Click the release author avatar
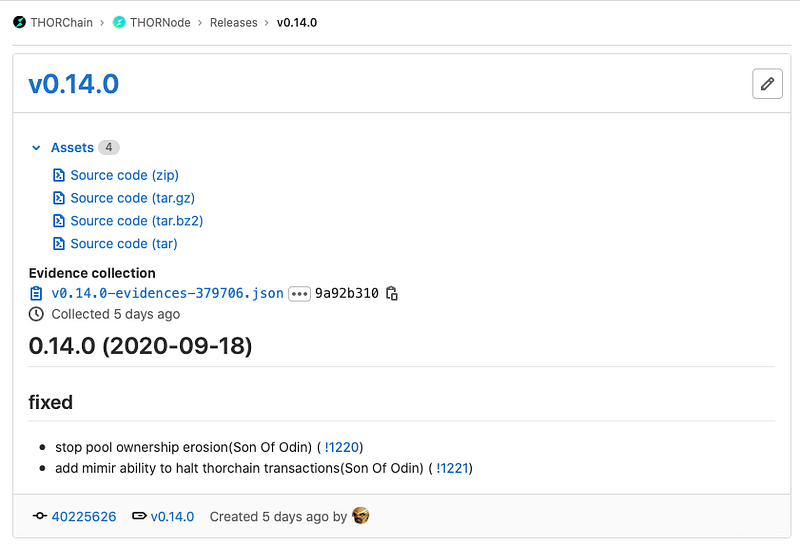Image resolution: width=800 pixels, height=547 pixels. tap(360, 516)
